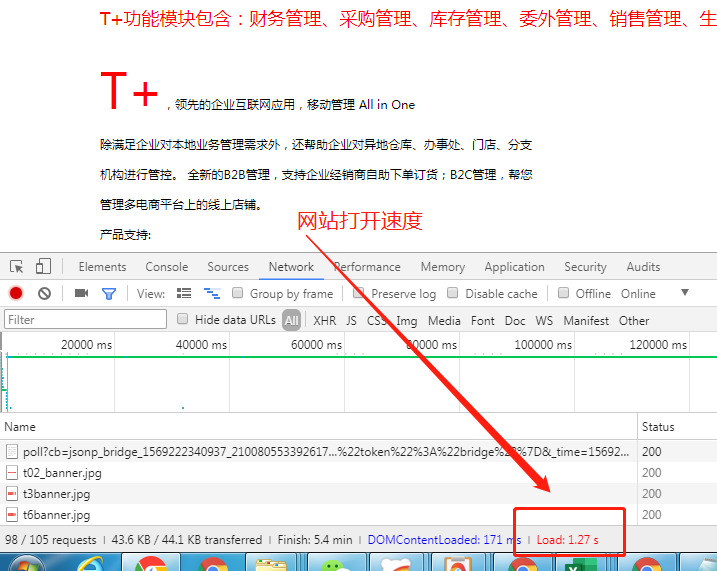The image size is (717, 571).
Task: Toggle the blue filter funnel icon
Action: click(x=109, y=294)
